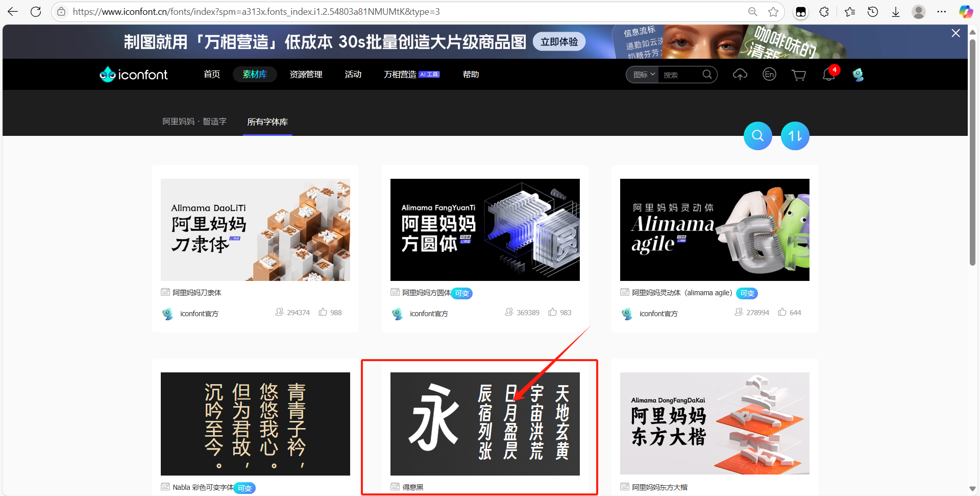Close the top advertisement banner
Image resolution: width=980 pixels, height=496 pixels.
[x=955, y=33]
